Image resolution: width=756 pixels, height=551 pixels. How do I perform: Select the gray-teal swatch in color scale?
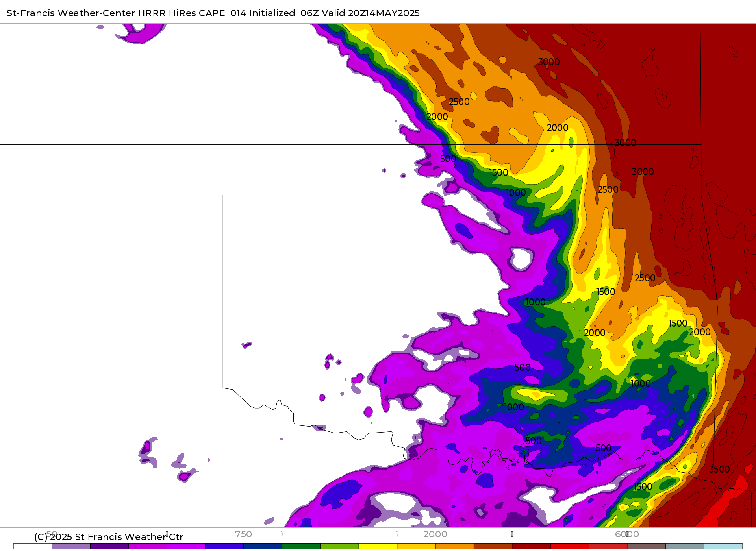685,546
